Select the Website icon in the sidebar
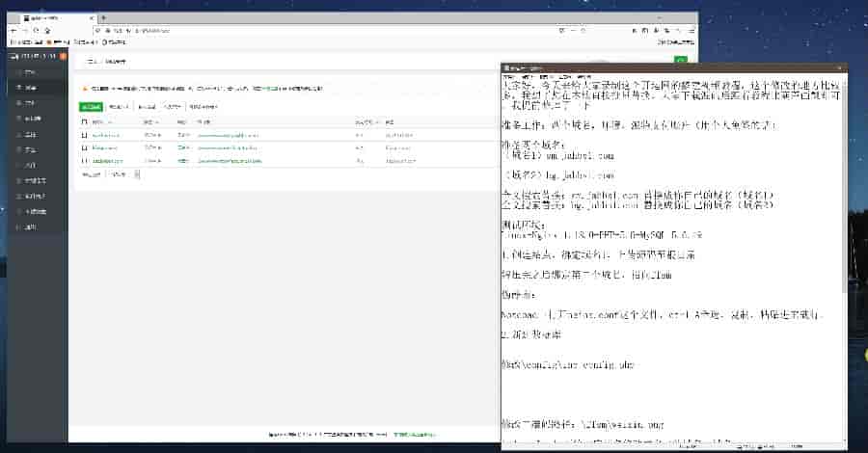868x453 pixels. pyautogui.click(x=29, y=88)
